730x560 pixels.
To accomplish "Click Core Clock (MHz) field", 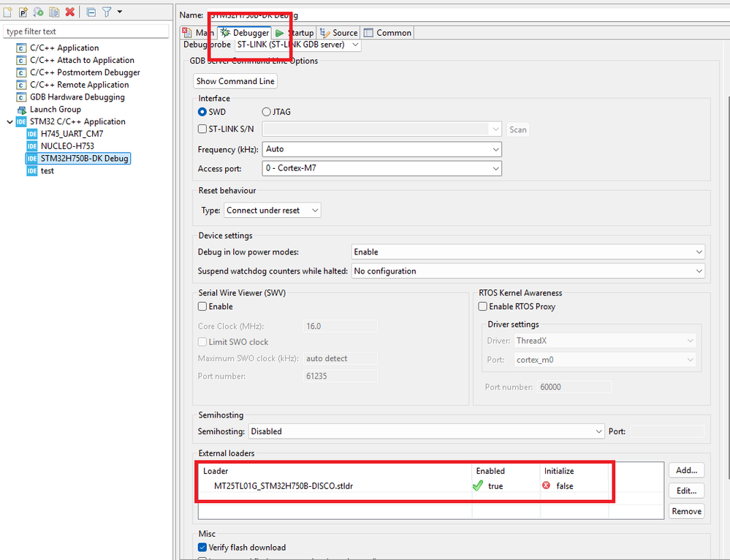I will 341,326.
